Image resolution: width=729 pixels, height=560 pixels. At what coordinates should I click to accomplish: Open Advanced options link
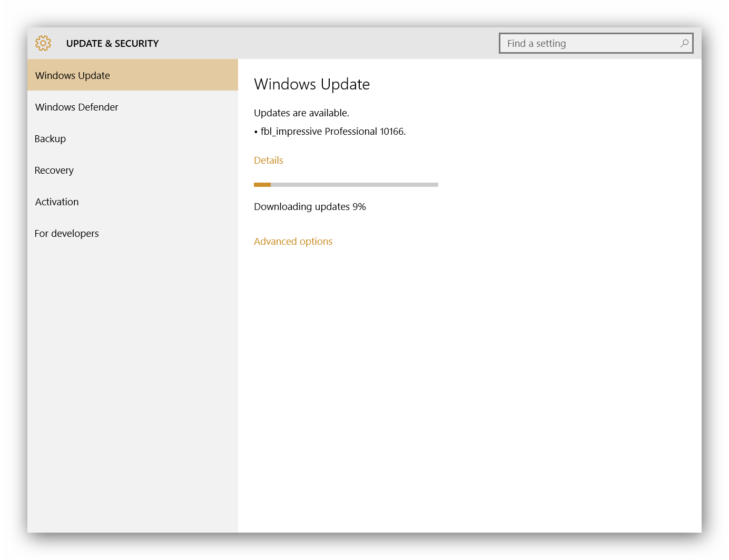pos(293,241)
